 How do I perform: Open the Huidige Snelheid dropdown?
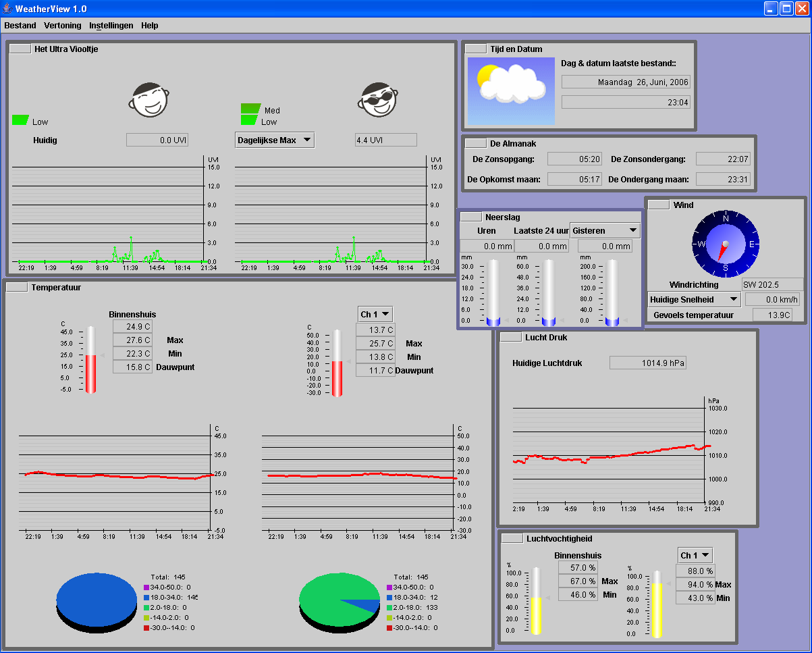click(x=695, y=299)
